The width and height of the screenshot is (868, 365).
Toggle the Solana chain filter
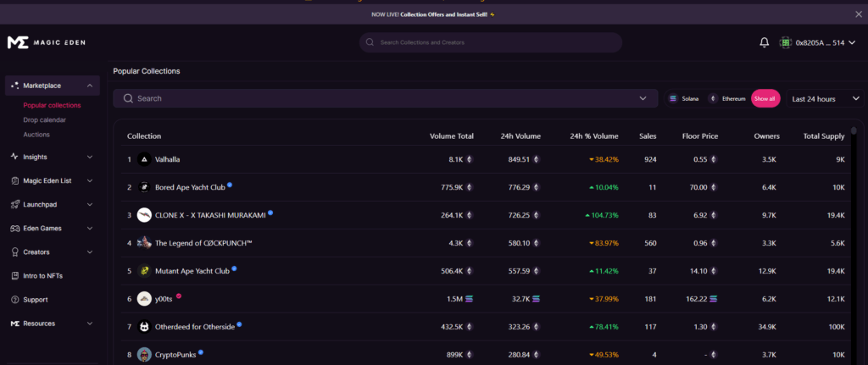(684, 99)
